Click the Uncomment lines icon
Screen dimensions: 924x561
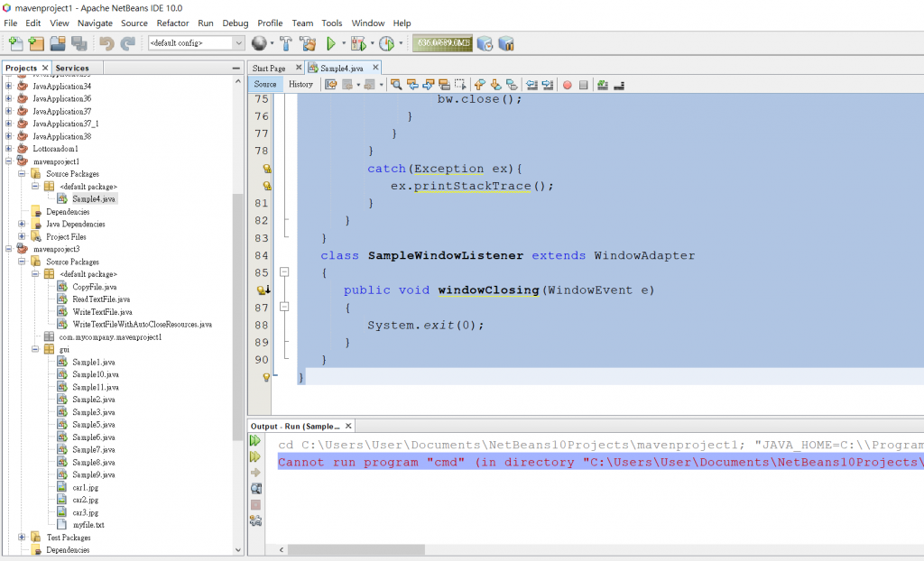click(x=619, y=85)
